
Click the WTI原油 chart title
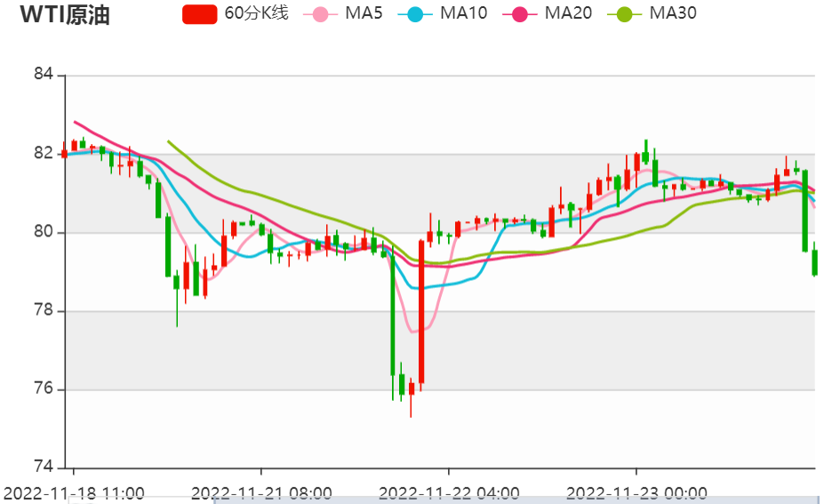pyautogui.click(x=65, y=15)
